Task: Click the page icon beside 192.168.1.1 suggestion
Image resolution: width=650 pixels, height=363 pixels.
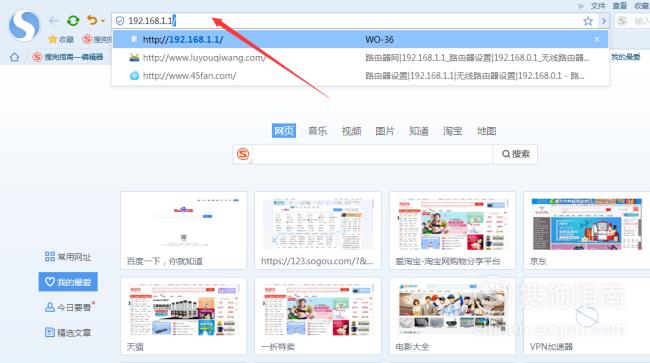Action: pos(134,39)
